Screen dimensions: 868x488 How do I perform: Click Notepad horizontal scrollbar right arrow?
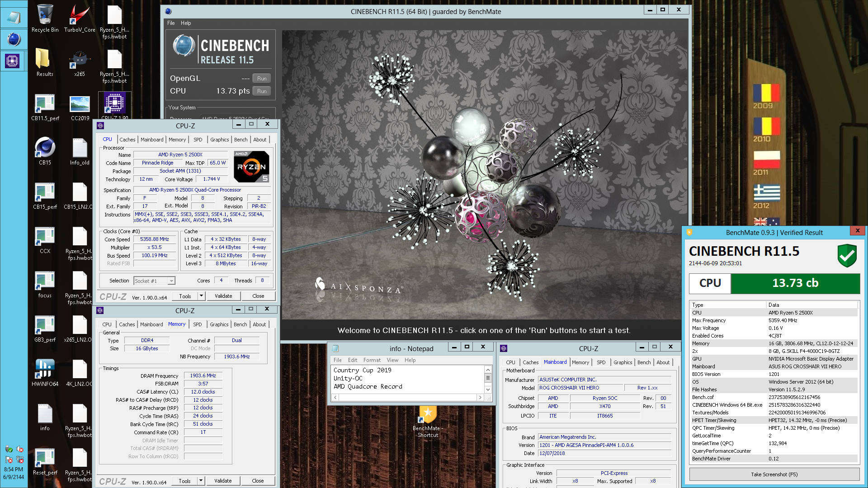tap(480, 397)
